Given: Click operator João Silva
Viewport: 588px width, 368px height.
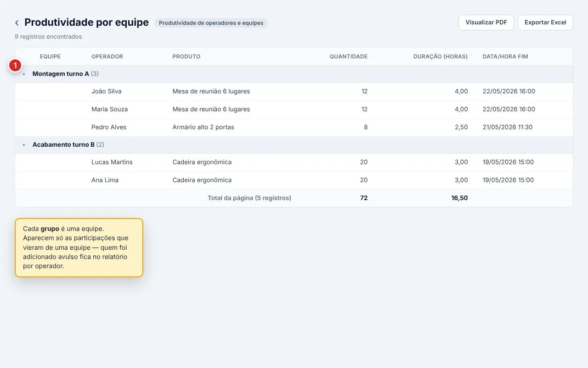Looking at the screenshot, I should 107,91.
